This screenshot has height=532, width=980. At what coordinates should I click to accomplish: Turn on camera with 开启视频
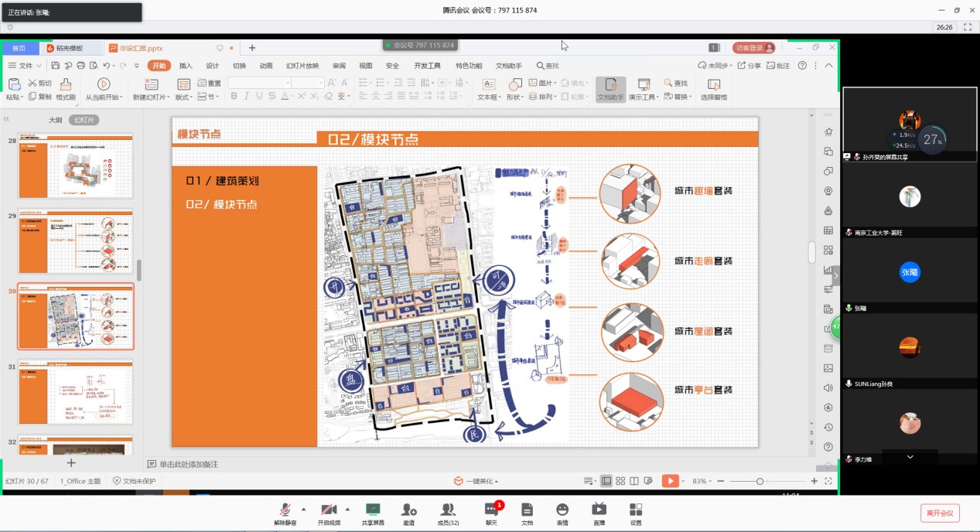[x=328, y=511]
